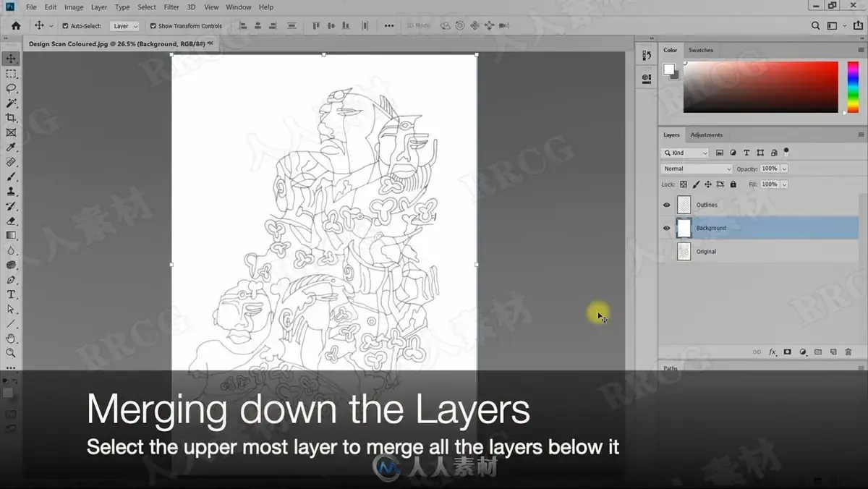Select the Hand tool
This screenshot has width=868, height=489.
coord(11,339)
